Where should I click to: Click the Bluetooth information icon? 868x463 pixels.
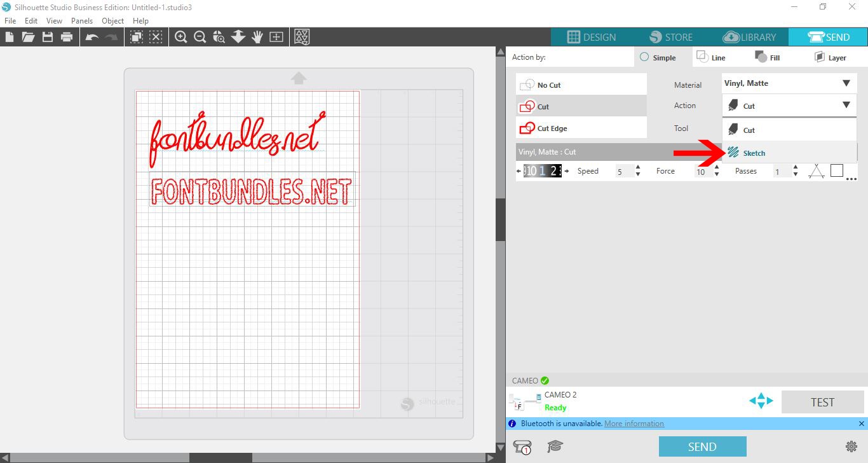pos(512,424)
